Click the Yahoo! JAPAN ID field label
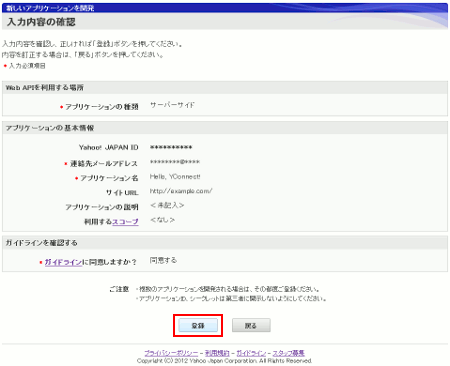Image resolution: width=450 pixels, height=366 pixels. (x=109, y=147)
